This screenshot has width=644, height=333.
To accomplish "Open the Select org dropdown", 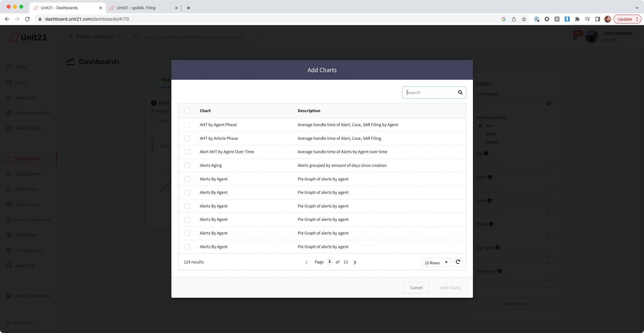I will tap(515, 163).
